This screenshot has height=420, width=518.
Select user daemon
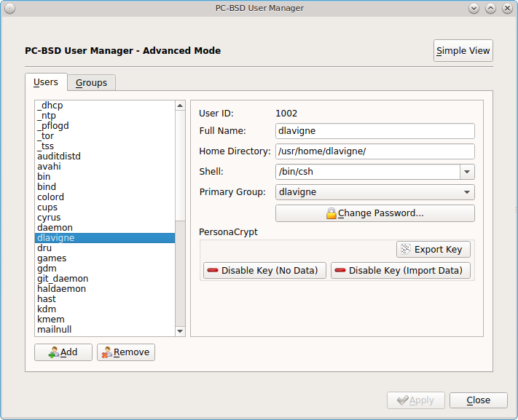pos(105,228)
